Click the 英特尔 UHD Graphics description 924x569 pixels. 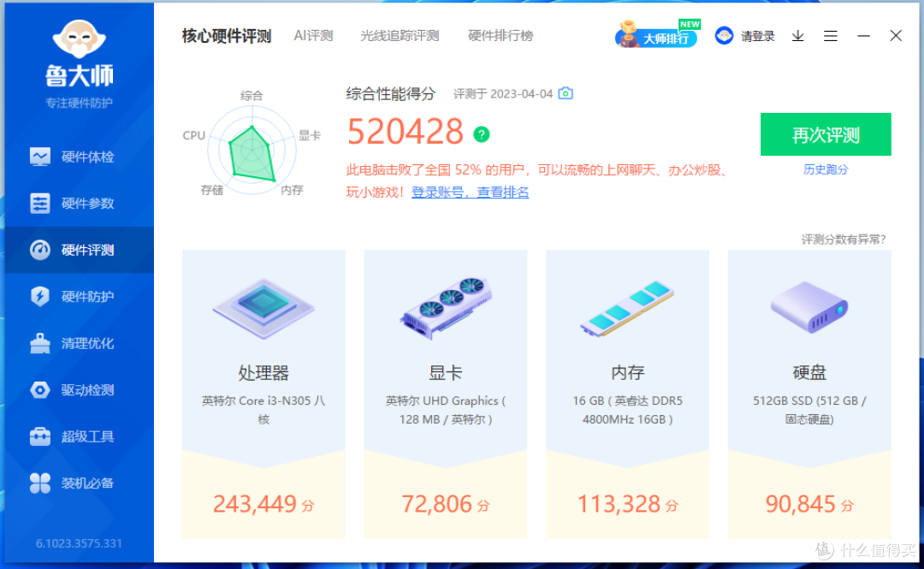[x=446, y=410]
